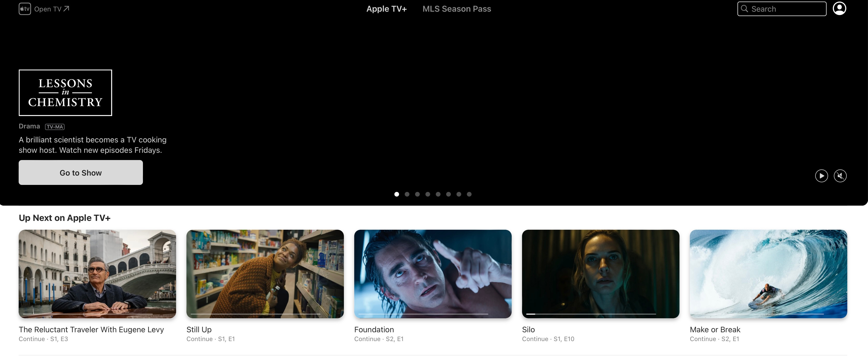The width and height of the screenshot is (868, 361).
Task: Click the Drama genre label
Action: pos(29,126)
